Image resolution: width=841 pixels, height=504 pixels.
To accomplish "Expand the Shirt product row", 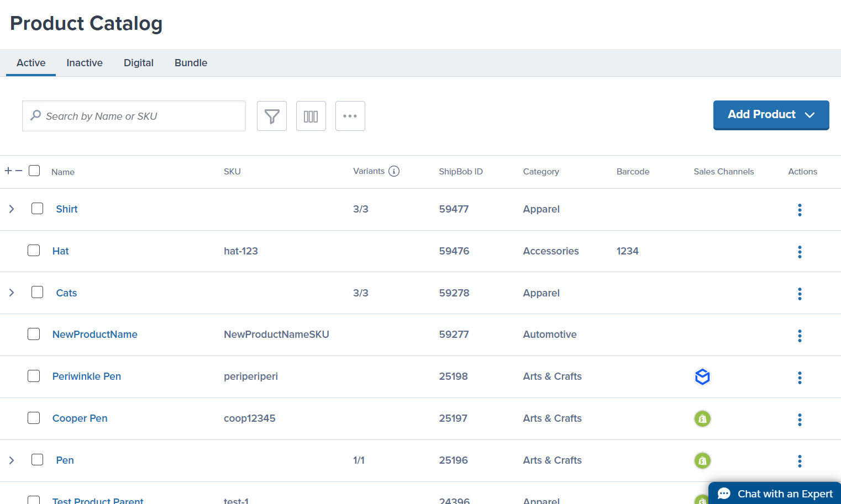I will pyautogui.click(x=12, y=209).
